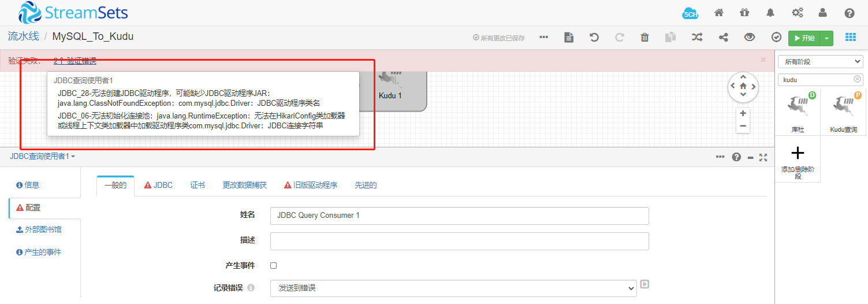Image resolution: width=868 pixels, height=304 pixels.
Task: Click the 描述 input field
Action: click(459, 241)
